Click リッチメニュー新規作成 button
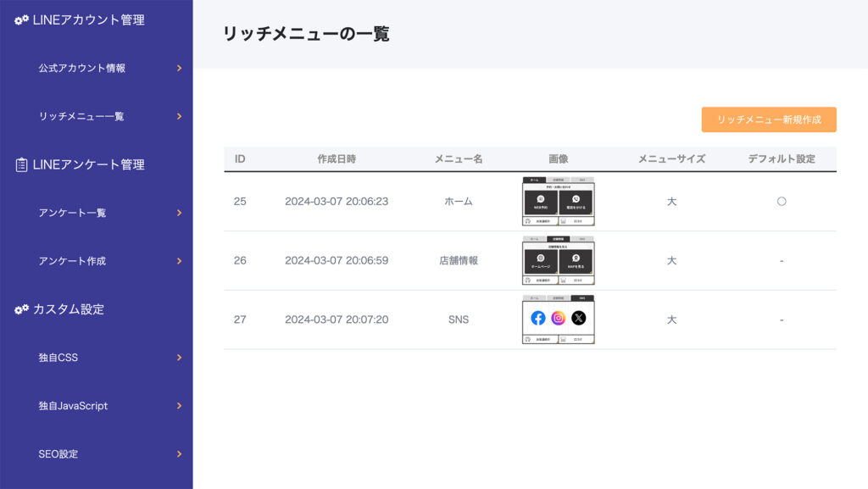Image resolution: width=868 pixels, height=489 pixels. [769, 119]
